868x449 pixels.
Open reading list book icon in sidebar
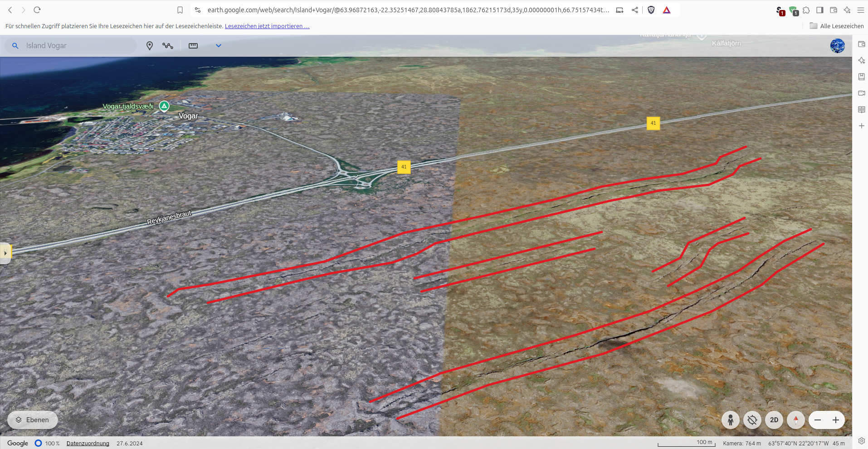tap(862, 109)
